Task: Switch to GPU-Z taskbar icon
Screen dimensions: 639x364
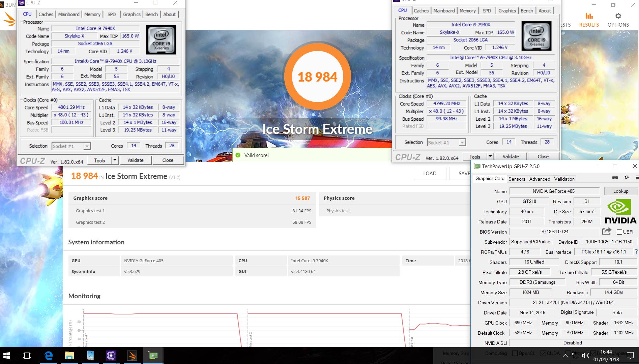Action: [153, 356]
